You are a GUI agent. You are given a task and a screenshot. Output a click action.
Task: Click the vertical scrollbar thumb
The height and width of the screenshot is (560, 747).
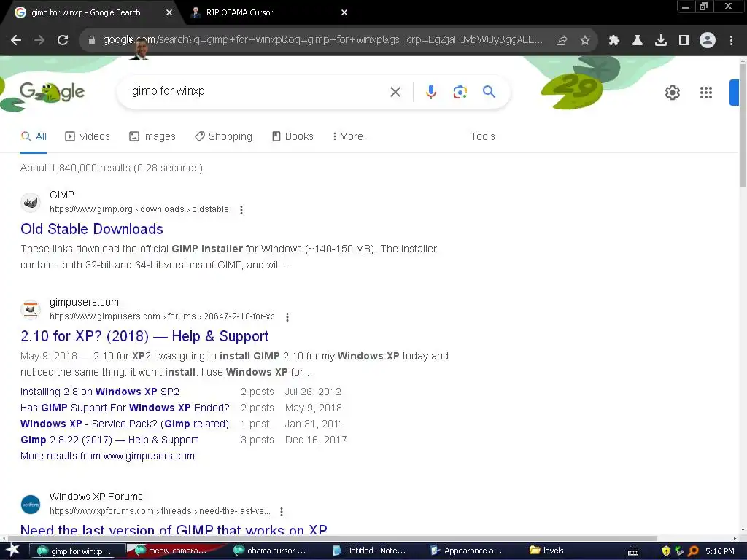743,124
